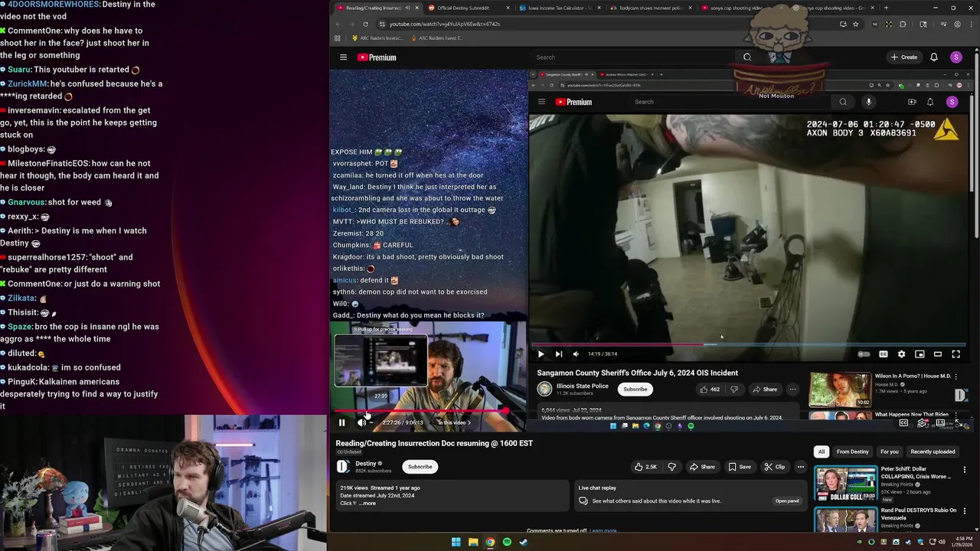Toggle captions in embedded bodycam player
Screen dimensions: 980x551
pyautogui.click(x=883, y=354)
